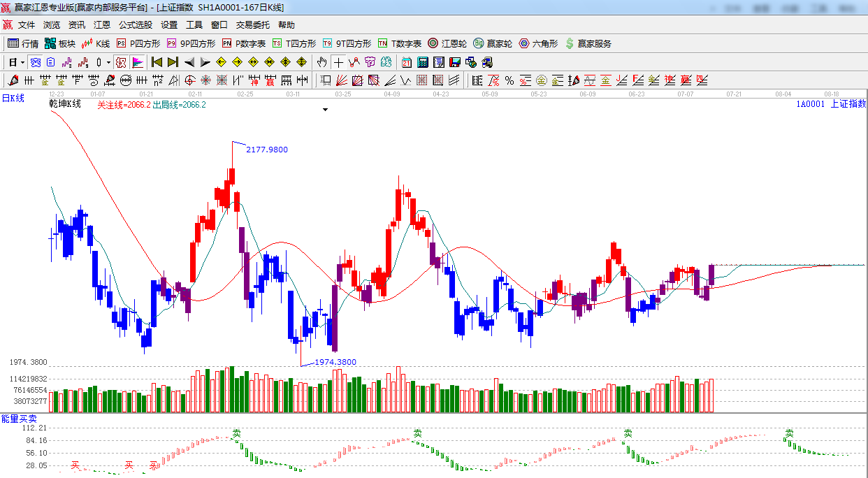Click the 行情 quotes button
Viewport: 868px width, 478px height.
(23, 43)
